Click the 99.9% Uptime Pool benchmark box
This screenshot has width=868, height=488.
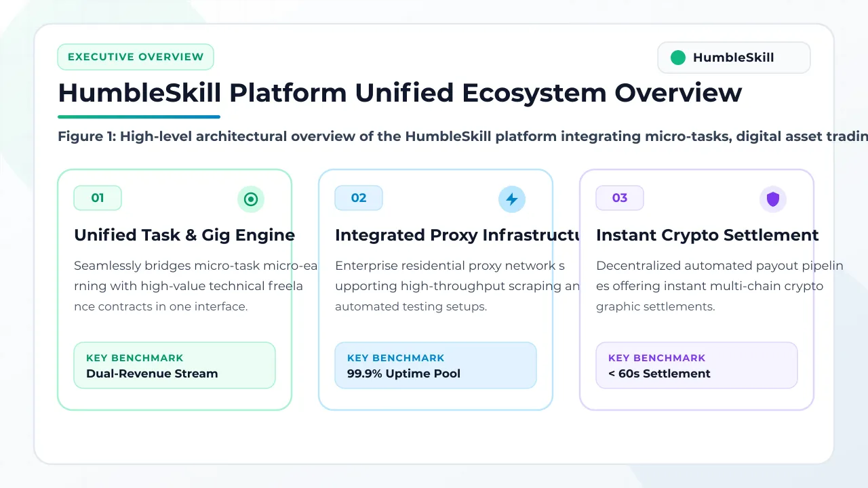tap(436, 365)
